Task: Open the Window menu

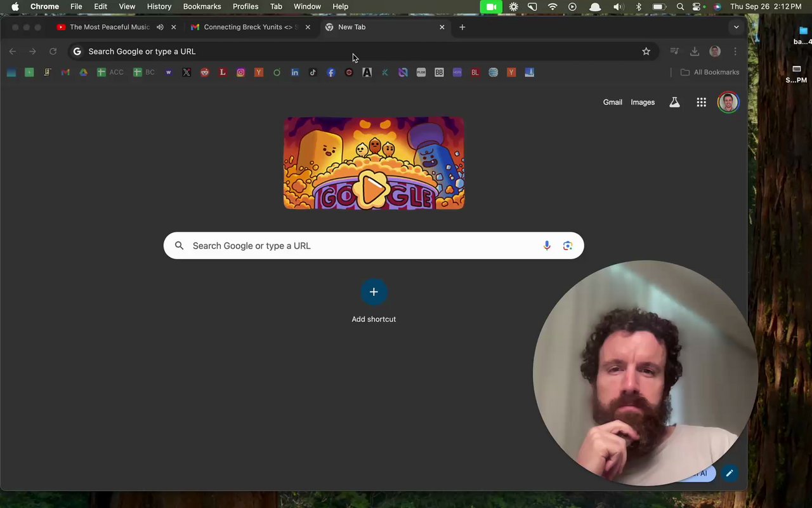Action: 307,6
